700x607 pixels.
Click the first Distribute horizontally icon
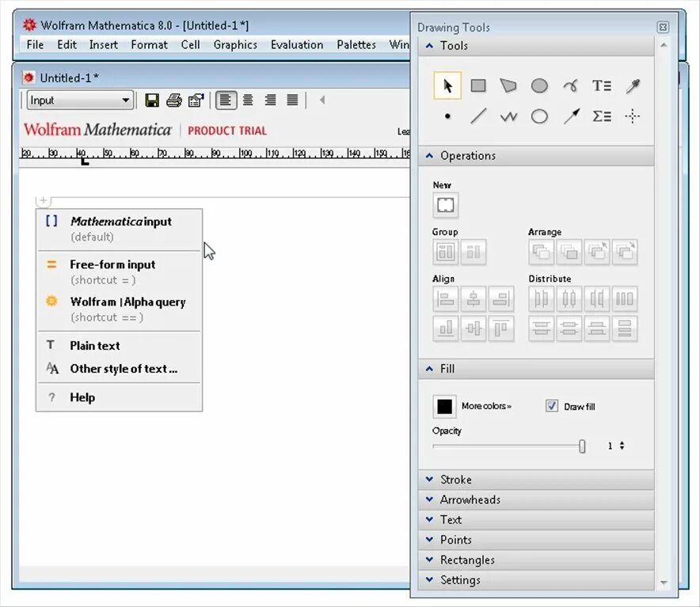(542, 298)
